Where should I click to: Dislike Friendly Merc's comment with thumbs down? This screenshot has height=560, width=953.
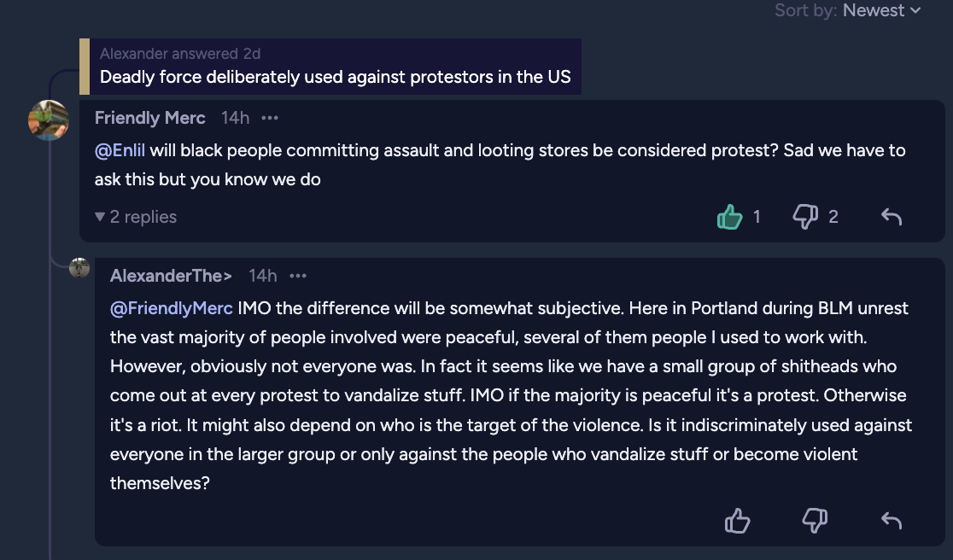(806, 217)
